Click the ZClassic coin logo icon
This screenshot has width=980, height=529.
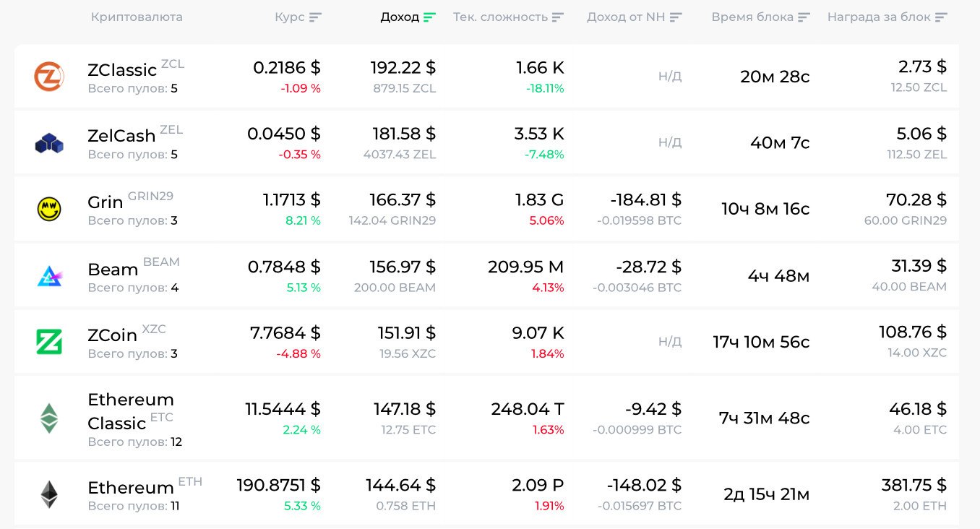coord(49,77)
